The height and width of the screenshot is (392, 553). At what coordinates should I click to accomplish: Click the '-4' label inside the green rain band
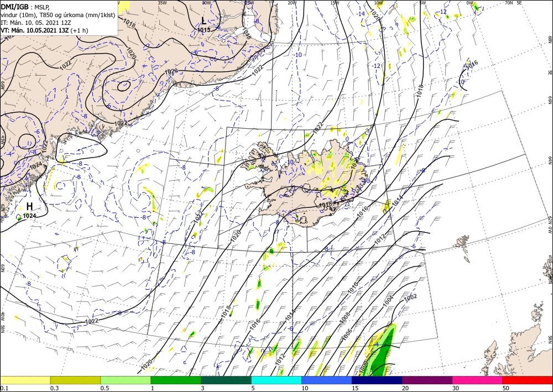(x=377, y=344)
